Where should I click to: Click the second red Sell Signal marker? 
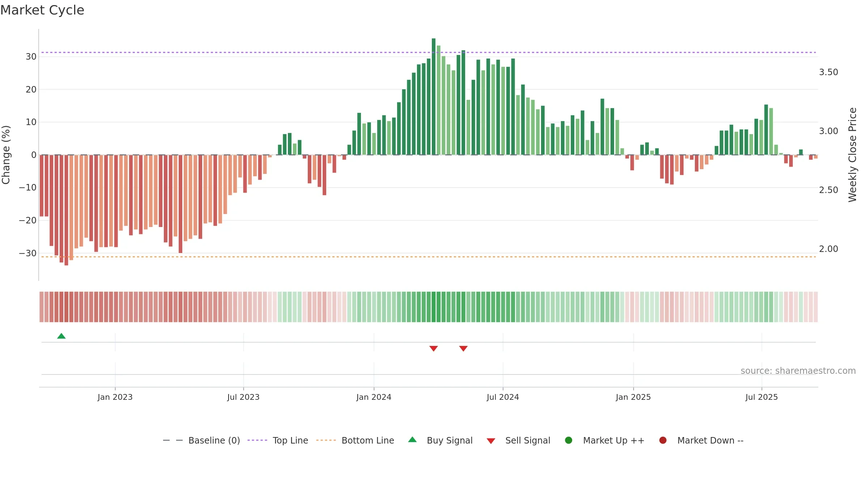click(x=463, y=348)
